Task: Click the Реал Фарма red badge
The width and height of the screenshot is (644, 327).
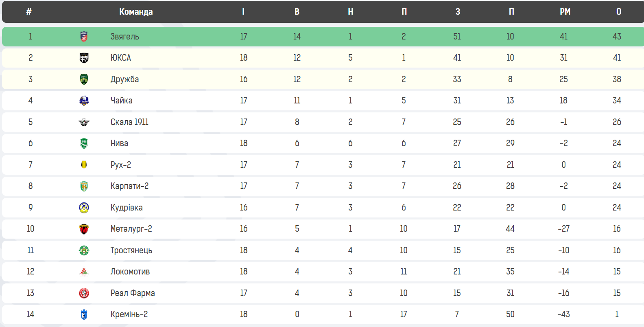Action: point(84,293)
